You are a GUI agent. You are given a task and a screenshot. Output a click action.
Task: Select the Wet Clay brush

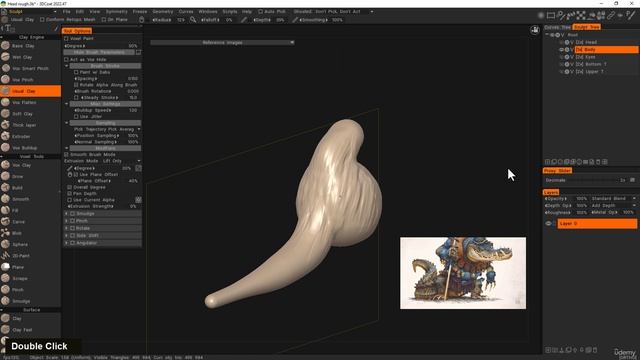[30, 57]
